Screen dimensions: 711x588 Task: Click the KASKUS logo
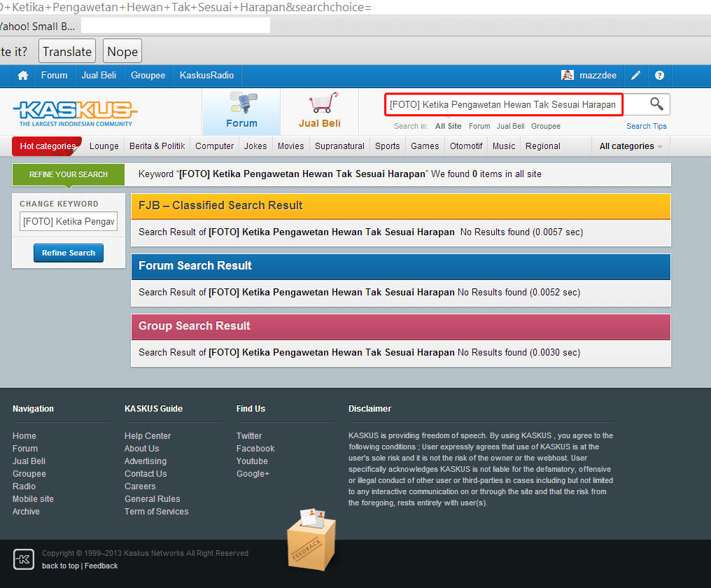(x=76, y=113)
